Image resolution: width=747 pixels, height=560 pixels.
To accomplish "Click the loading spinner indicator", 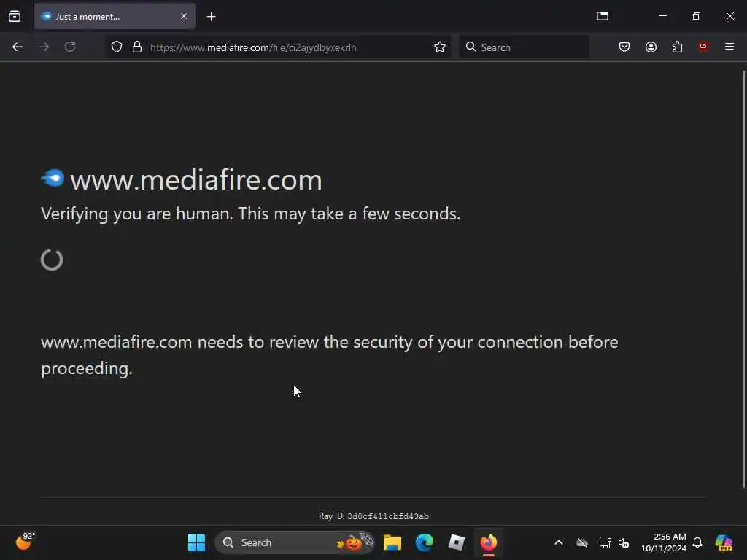I will [x=52, y=260].
